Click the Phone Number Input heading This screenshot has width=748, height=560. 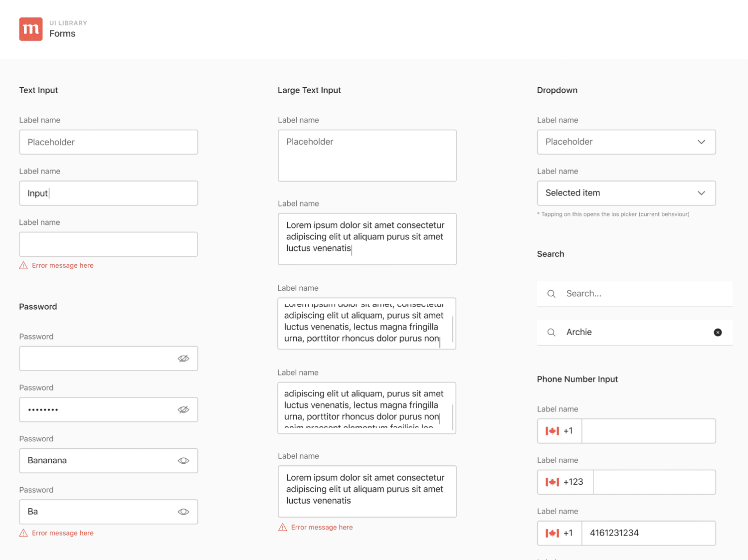click(577, 379)
